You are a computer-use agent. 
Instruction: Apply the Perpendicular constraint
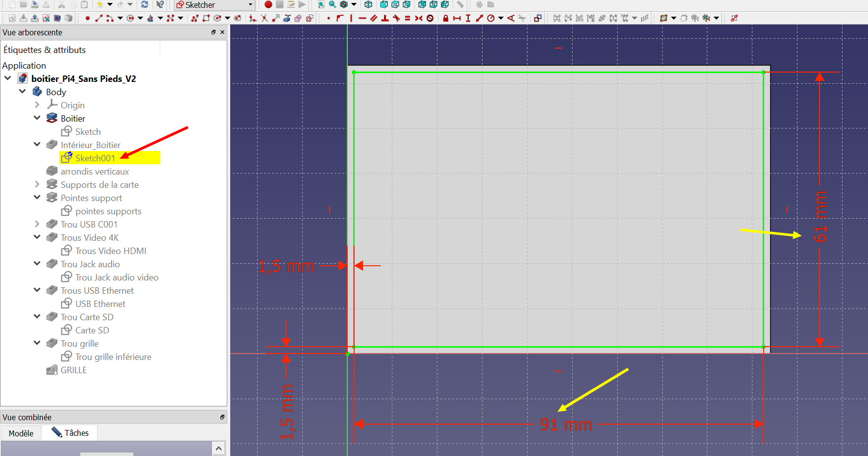(385, 18)
